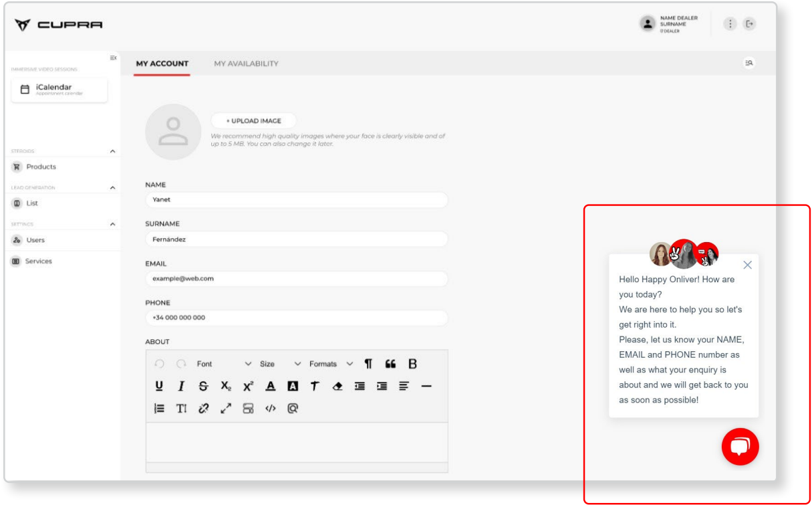Toggle bold formatting in the About editor
Viewport: 812px width, 509px height.
click(412, 364)
